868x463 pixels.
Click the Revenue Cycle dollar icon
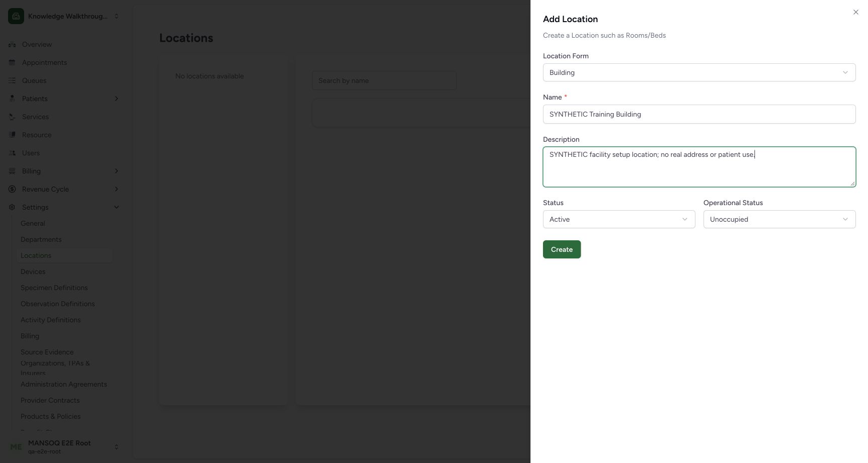click(12, 189)
